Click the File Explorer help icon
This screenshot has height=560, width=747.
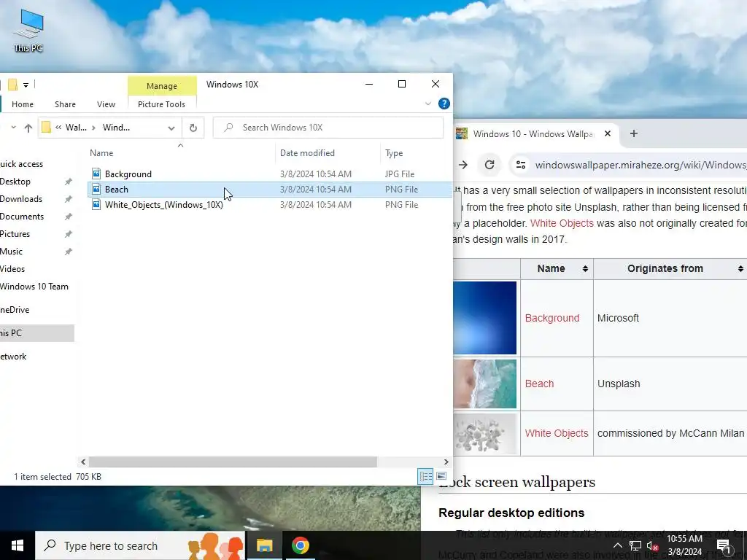[444, 104]
